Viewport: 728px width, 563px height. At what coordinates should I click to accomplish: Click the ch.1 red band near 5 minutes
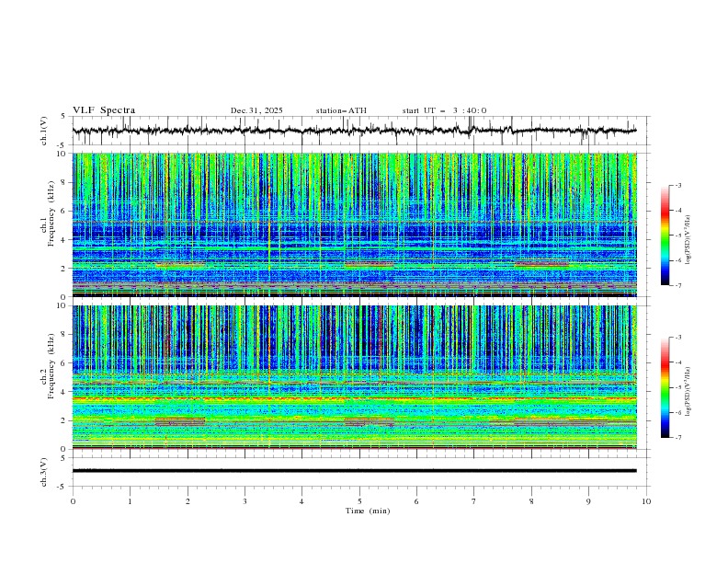tap(369, 265)
